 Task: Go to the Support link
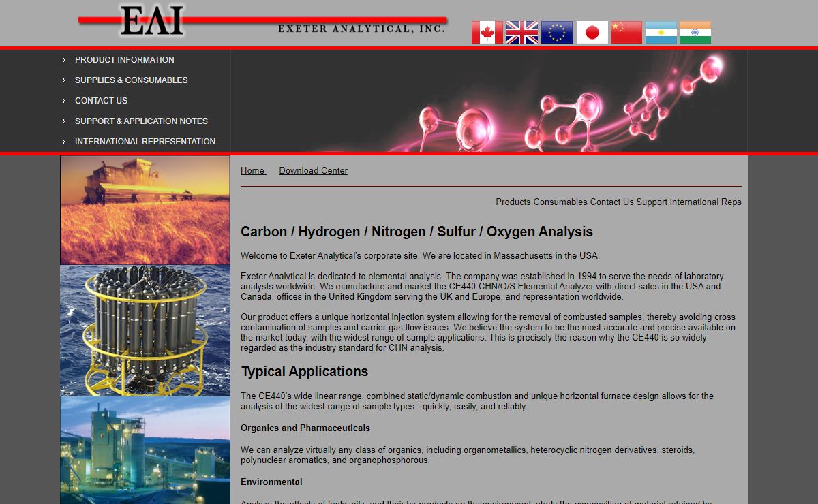pos(652,202)
